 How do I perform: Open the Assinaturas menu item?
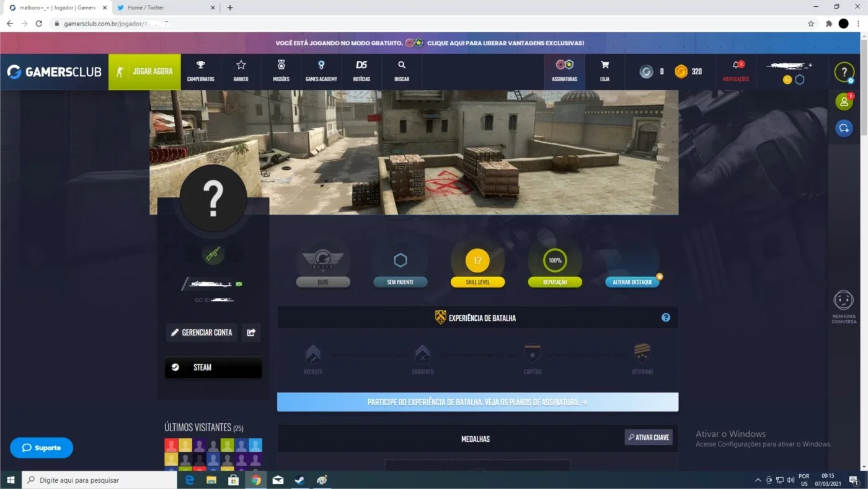(x=565, y=71)
